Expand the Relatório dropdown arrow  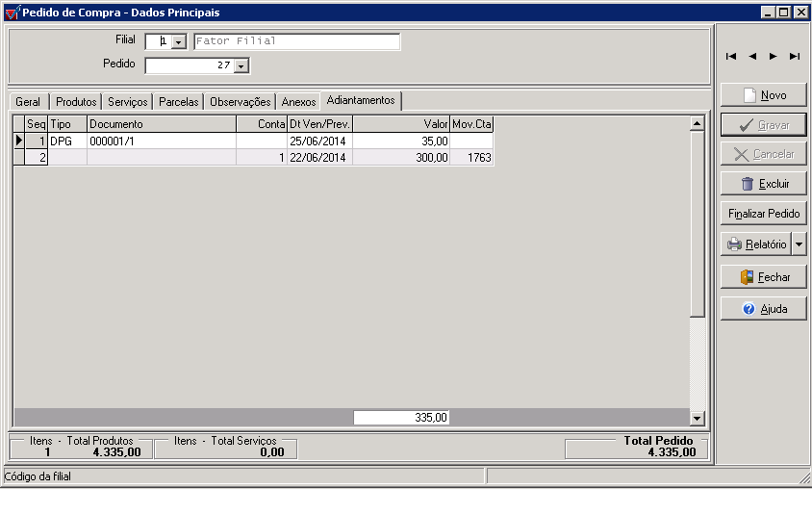[799, 244]
